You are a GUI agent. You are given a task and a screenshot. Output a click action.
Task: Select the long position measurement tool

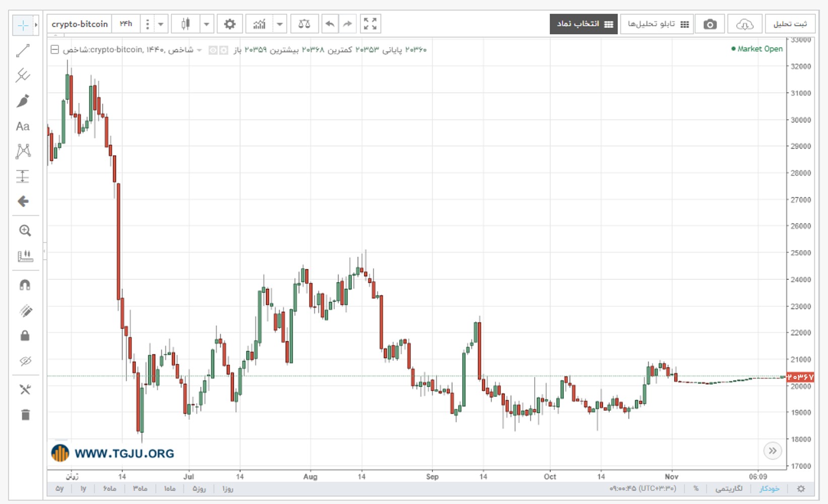(x=23, y=176)
